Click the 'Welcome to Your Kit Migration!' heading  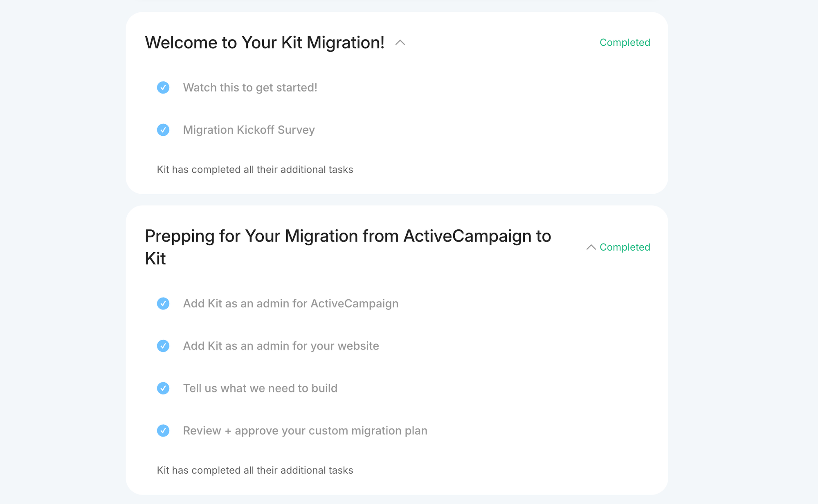(x=265, y=43)
